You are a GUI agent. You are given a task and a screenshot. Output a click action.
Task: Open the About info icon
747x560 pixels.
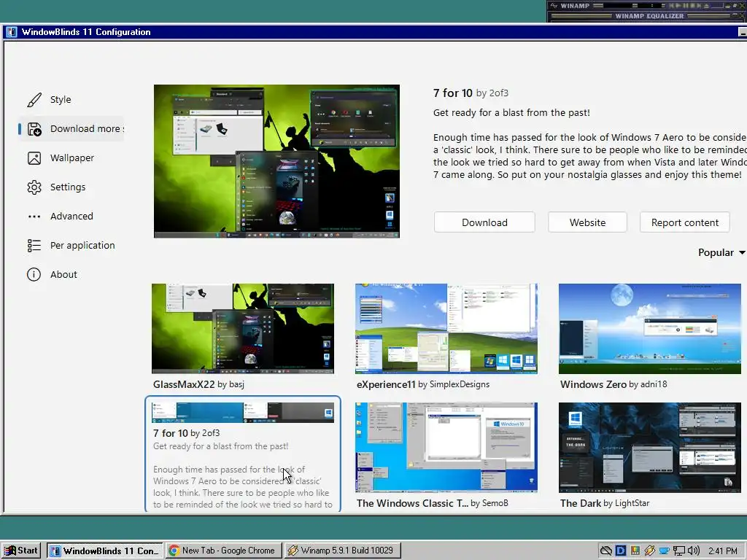[34, 274]
